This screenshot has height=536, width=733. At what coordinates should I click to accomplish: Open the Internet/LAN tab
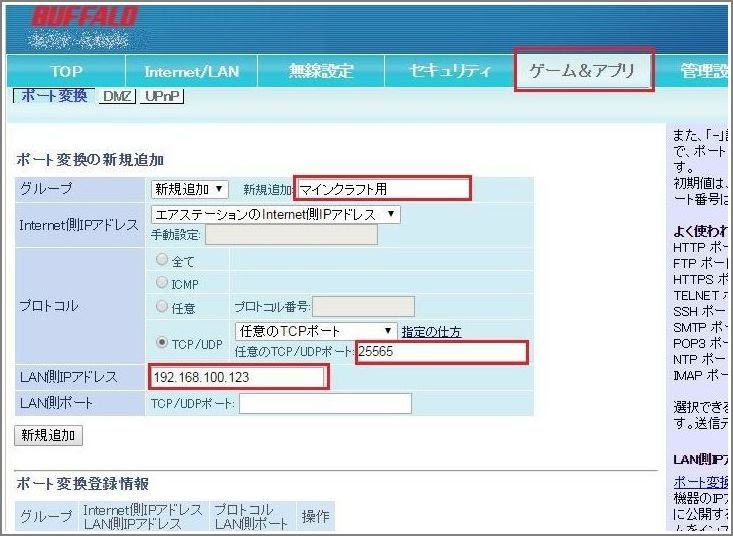[192, 71]
